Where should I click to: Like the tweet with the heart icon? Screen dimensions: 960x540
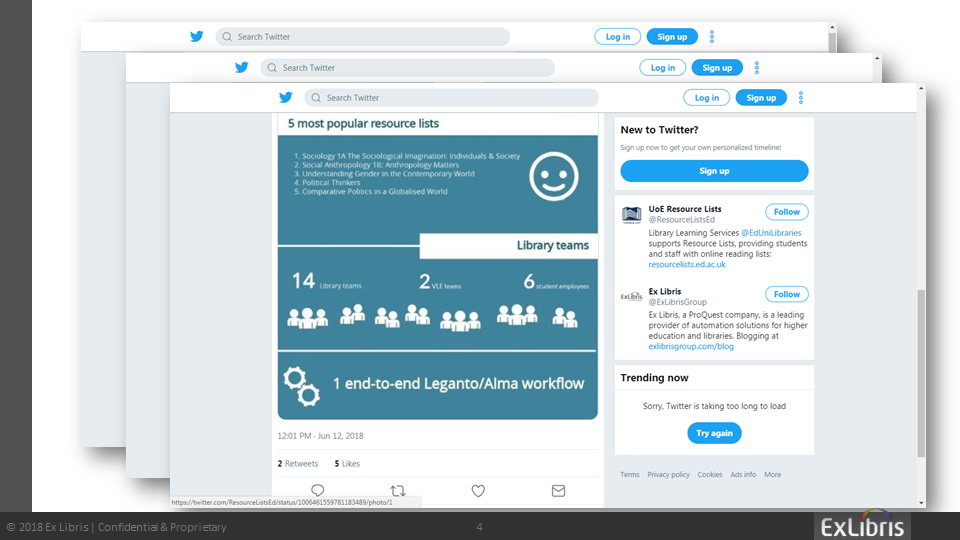[478, 490]
